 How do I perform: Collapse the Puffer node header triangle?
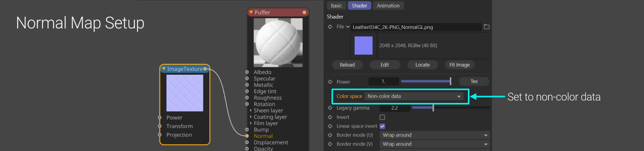point(251,12)
